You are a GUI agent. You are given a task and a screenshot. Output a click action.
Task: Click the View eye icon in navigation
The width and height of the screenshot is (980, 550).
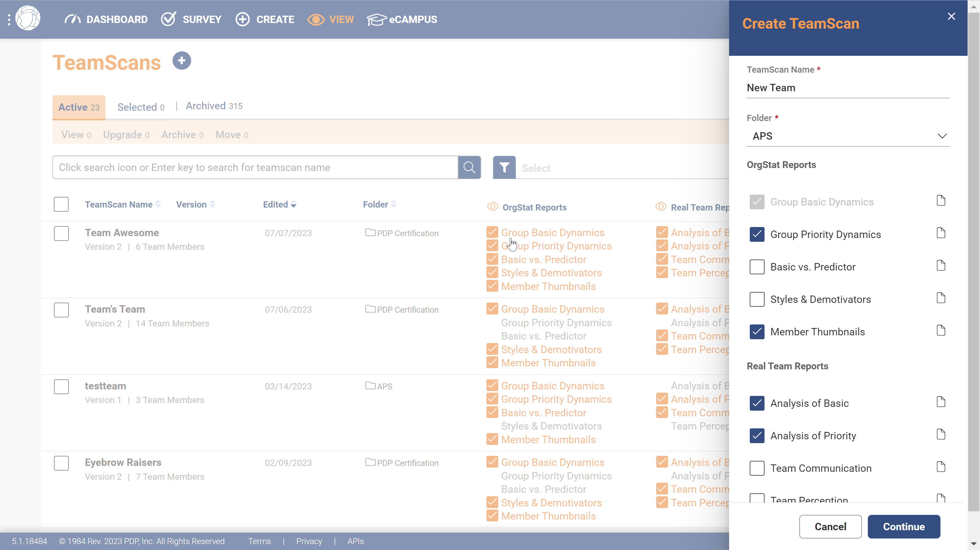pyautogui.click(x=316, y=19)
